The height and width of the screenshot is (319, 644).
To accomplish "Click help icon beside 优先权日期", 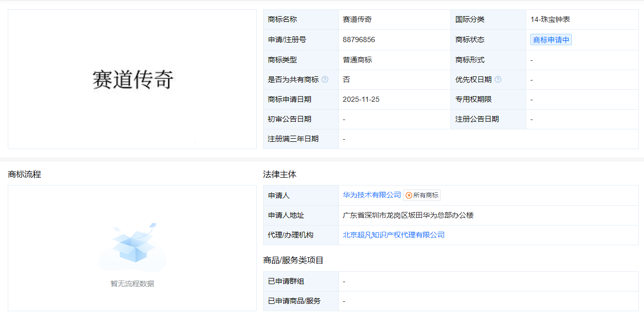I will pyautogui.click(x=498, y=79).
